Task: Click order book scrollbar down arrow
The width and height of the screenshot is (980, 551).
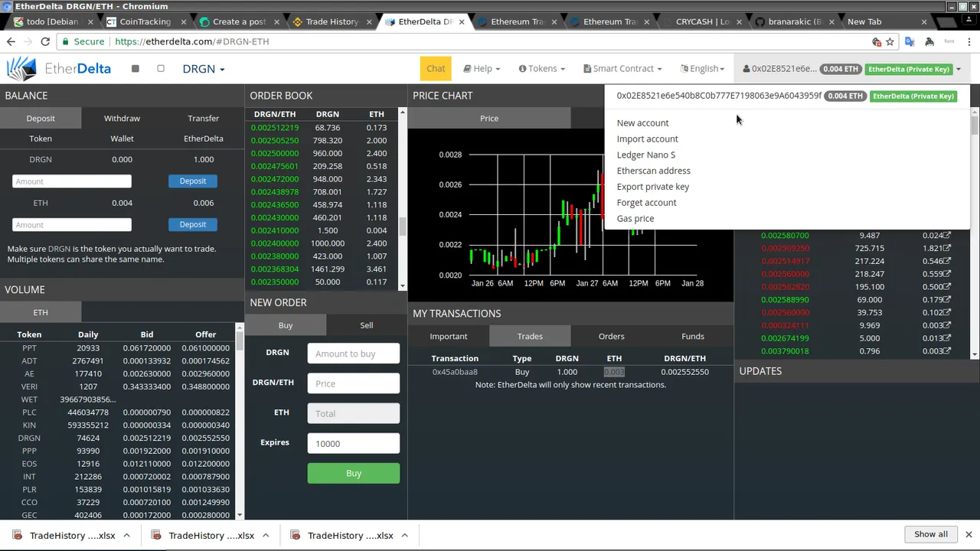Action: [403, 285]
